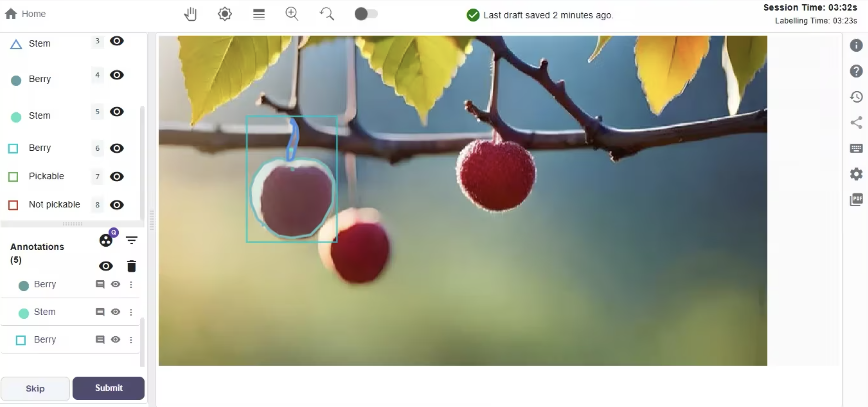Select the pan hand tool
The height and width of the screenshot is (407, 868).
190,14
